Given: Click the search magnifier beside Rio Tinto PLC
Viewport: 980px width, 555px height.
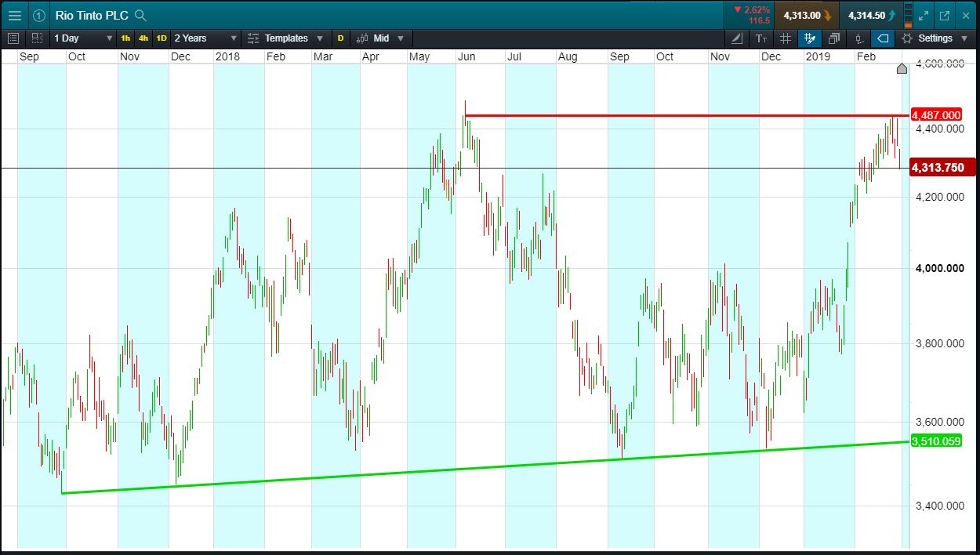Looking at the screenshot, I should 140,15.
